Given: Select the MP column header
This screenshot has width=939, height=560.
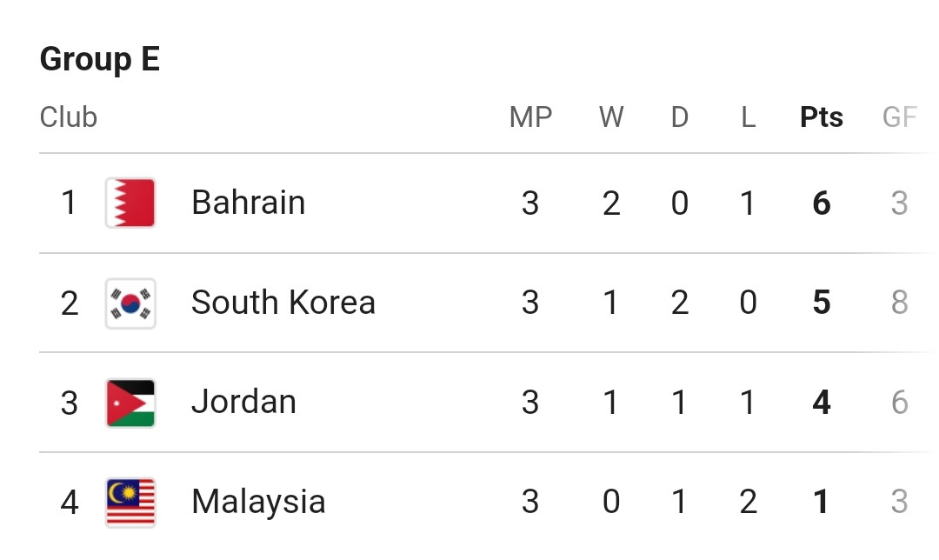Looking at the screenshot, I should tap(530, 117).
